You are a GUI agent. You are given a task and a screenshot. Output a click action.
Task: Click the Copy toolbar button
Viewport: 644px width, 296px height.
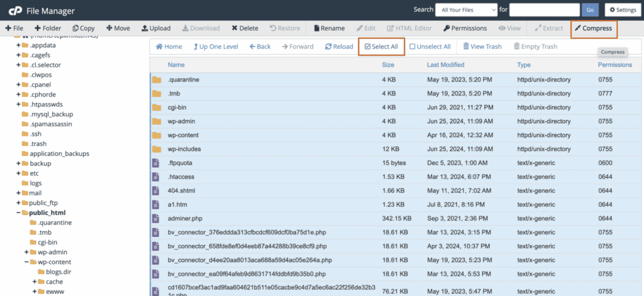tap(84, 28)
